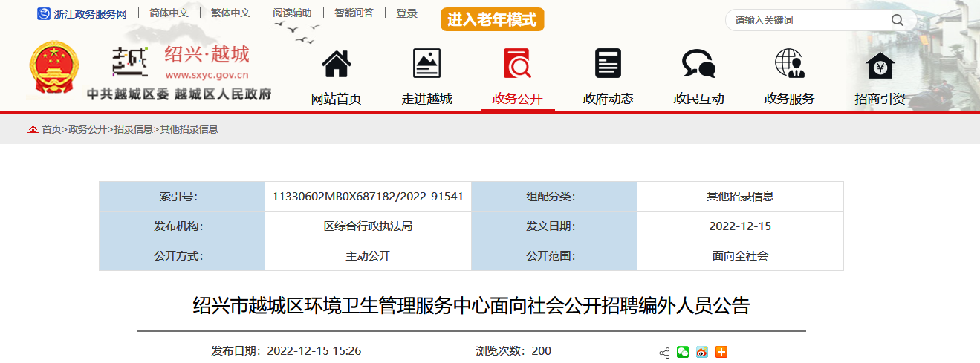Click the breadcrumb home icon

point(33,129)
